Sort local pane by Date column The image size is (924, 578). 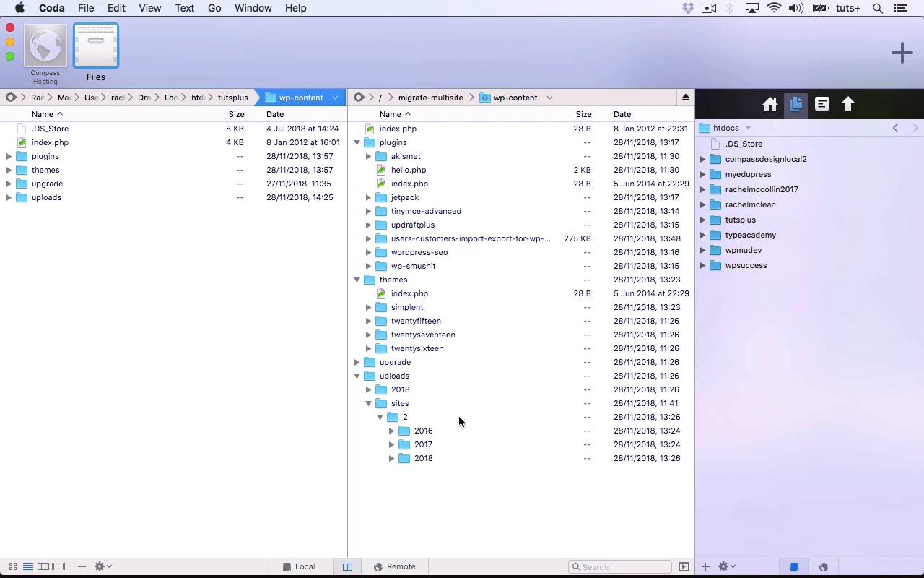[x=274, y=114]
